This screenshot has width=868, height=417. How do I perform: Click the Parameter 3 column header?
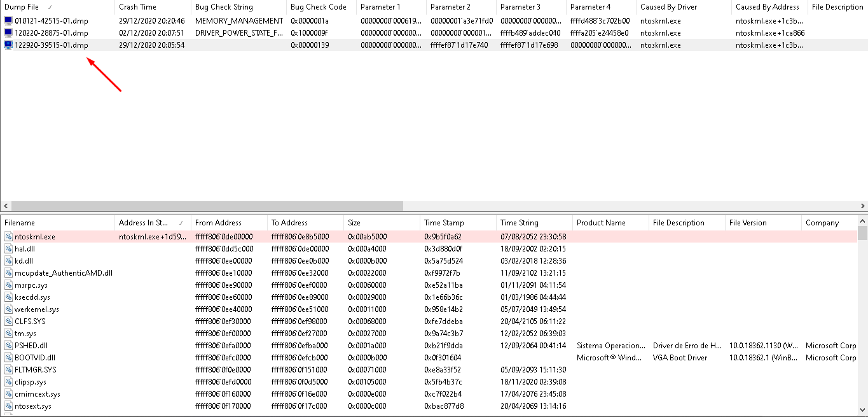click(531, 7)
